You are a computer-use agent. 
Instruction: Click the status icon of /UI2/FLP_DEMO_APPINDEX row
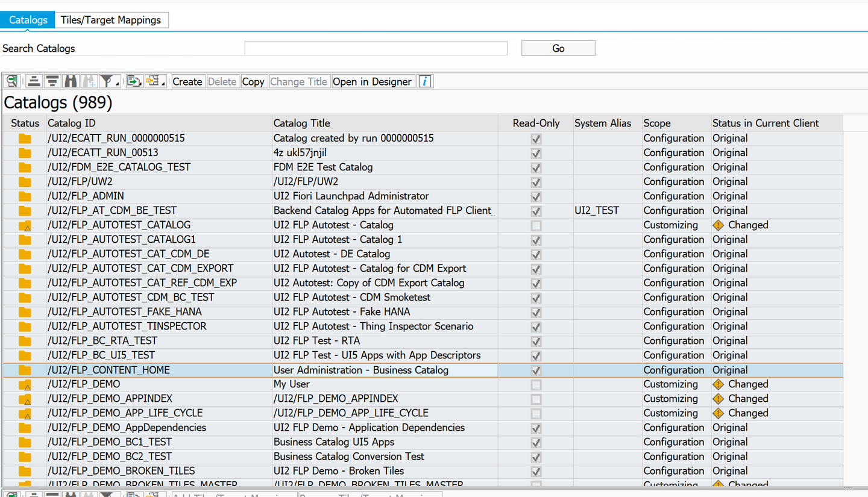[x=25, y=399]
